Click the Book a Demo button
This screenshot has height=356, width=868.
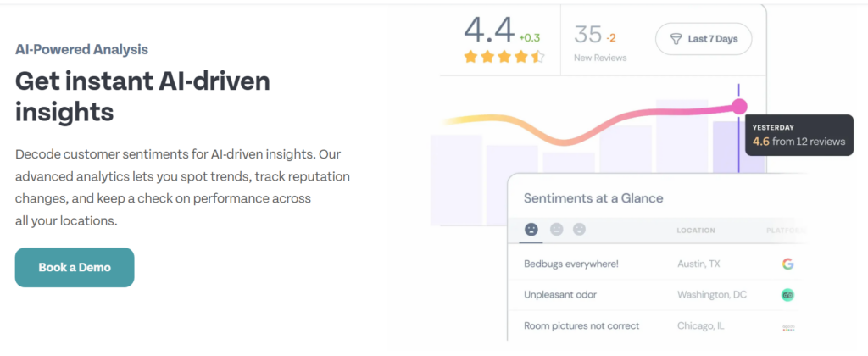pos(75,267)
